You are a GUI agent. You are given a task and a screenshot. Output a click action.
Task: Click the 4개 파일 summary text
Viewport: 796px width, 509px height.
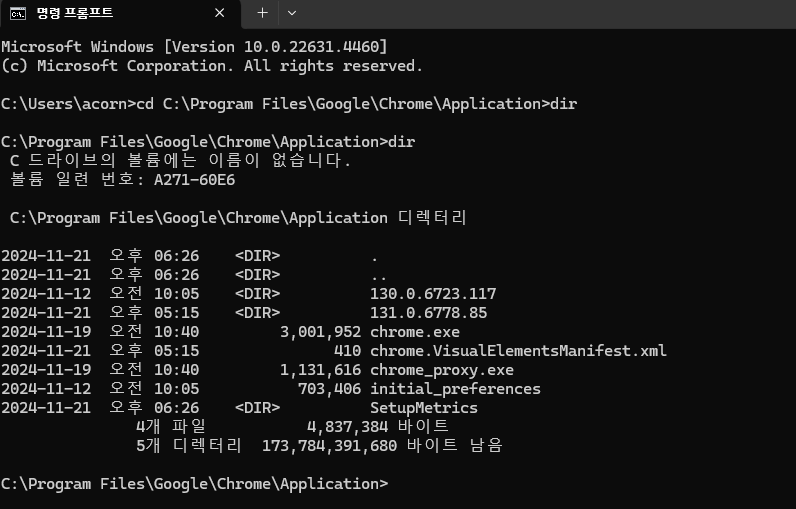pyautogui.click(x=171, y=427)
